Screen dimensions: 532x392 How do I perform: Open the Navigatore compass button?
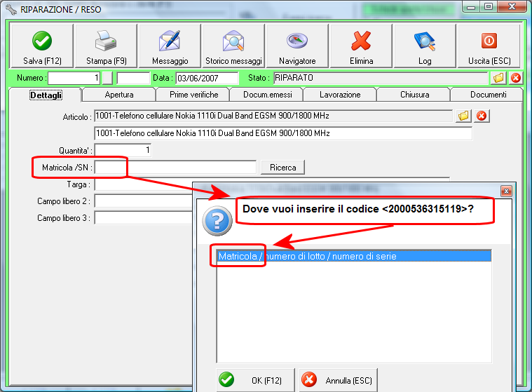tap(297, 46)
